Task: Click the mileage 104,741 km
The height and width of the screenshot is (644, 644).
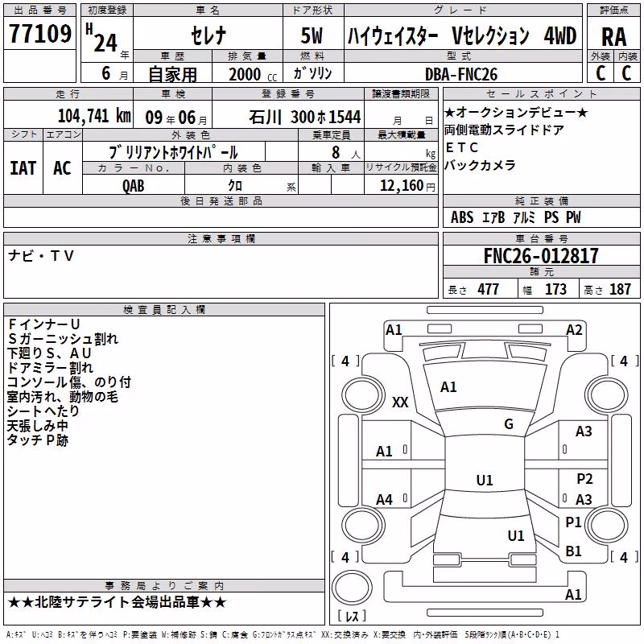Action: [94, 116]
